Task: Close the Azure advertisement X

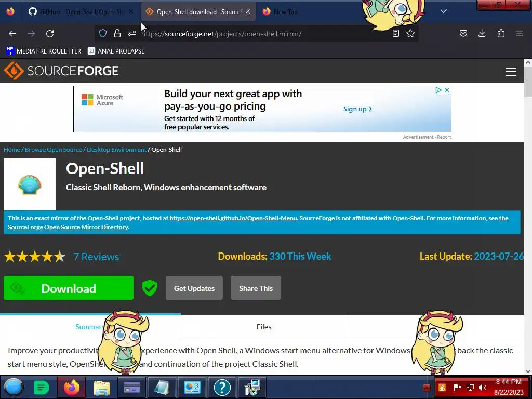Action: click(447, 90)
